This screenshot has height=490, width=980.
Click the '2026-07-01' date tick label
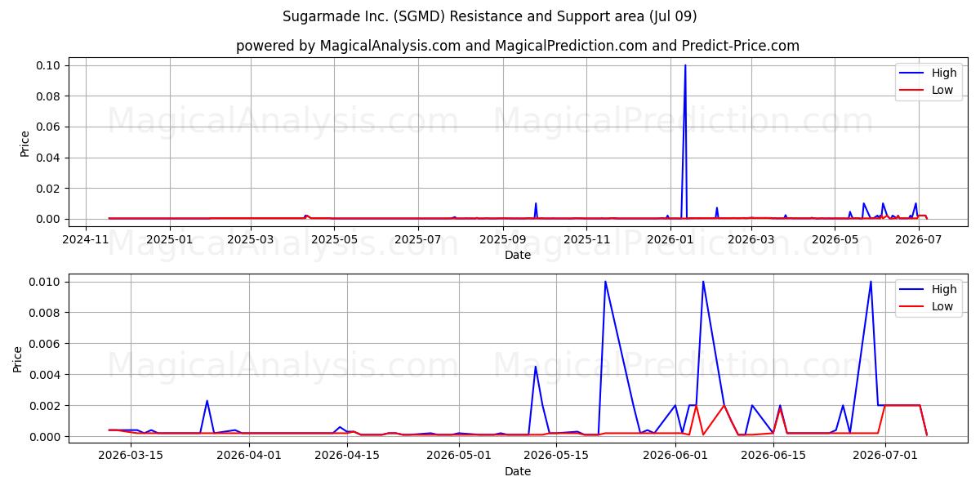(884, 456)
